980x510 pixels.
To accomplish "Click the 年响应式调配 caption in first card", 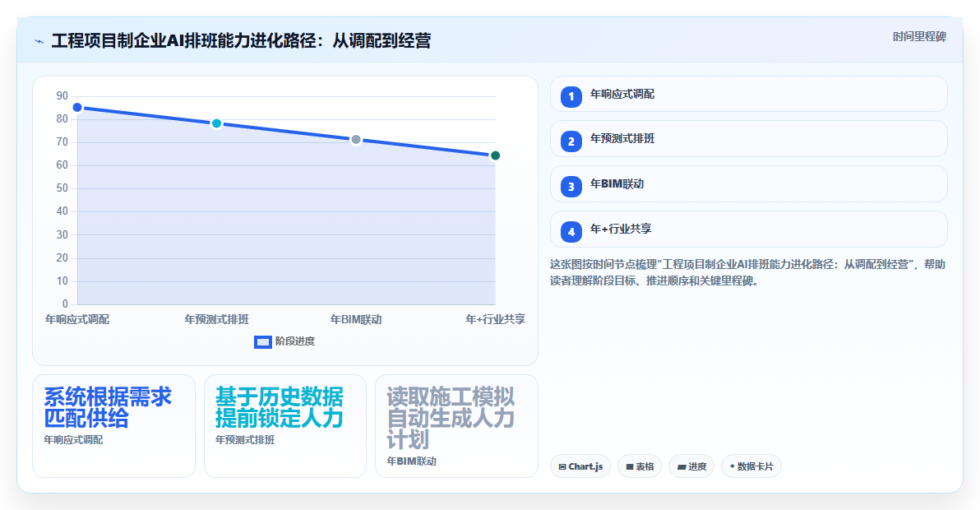I will coord(73,440).
